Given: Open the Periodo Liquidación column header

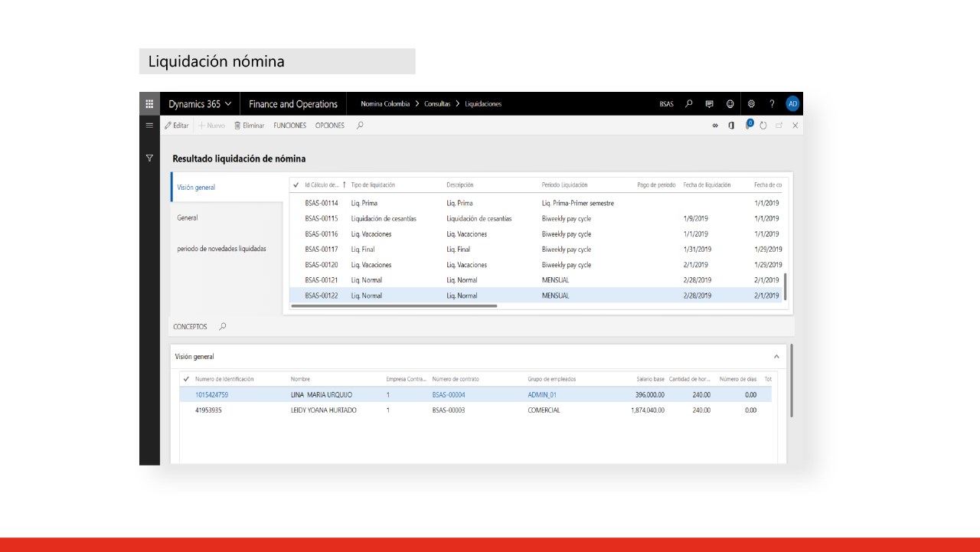Looking at the screenshot, I should coord(565,185).
